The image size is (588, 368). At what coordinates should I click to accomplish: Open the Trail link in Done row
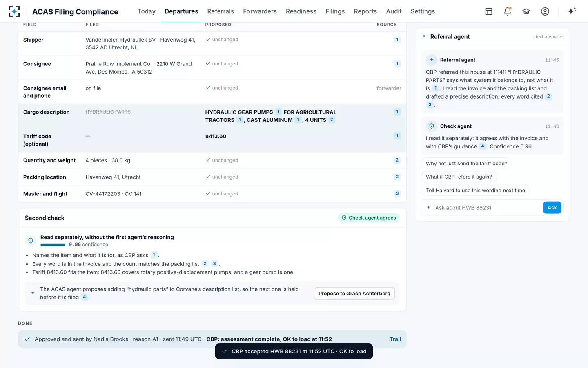[x=395, y=339]
